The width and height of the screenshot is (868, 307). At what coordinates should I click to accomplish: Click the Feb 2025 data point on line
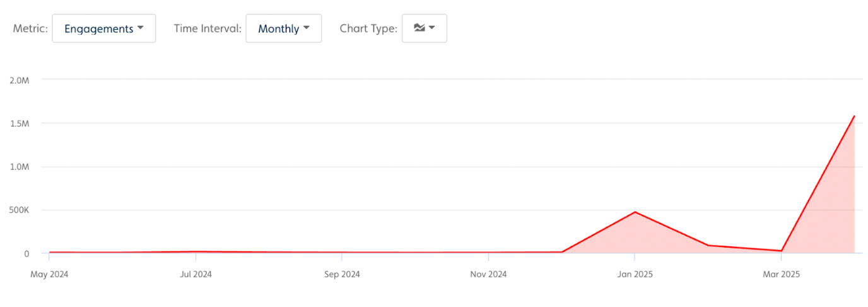708,245
